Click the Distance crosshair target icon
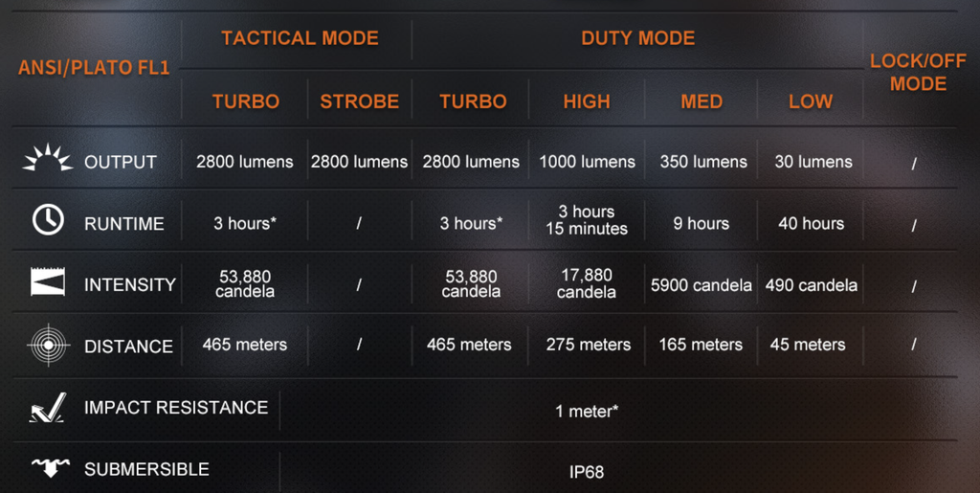 pos(48,345)
